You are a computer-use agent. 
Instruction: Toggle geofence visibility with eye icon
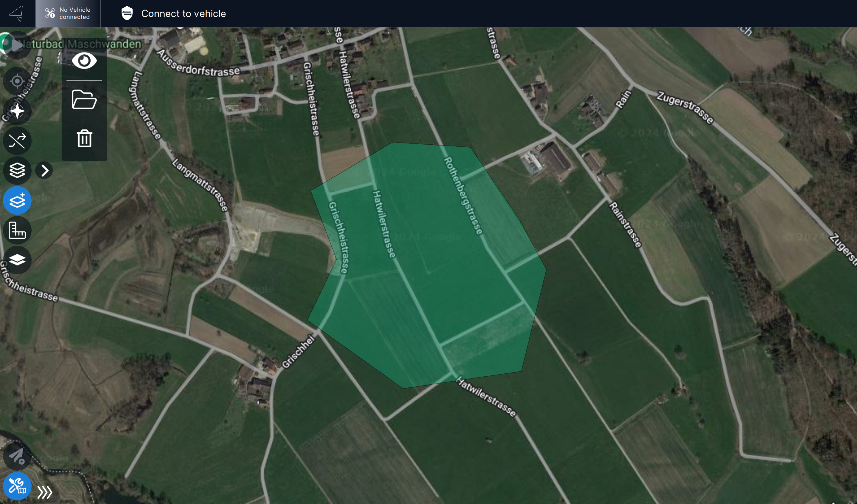pos(84,61)
